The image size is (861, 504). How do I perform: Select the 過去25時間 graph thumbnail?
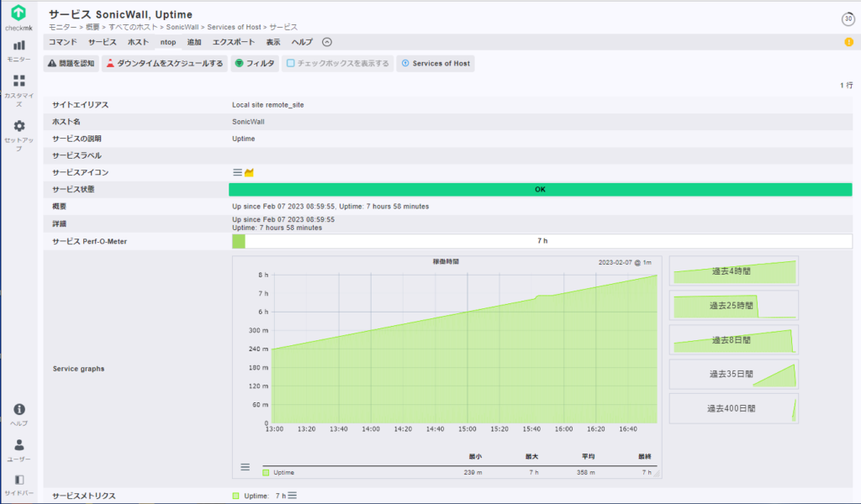733,306
